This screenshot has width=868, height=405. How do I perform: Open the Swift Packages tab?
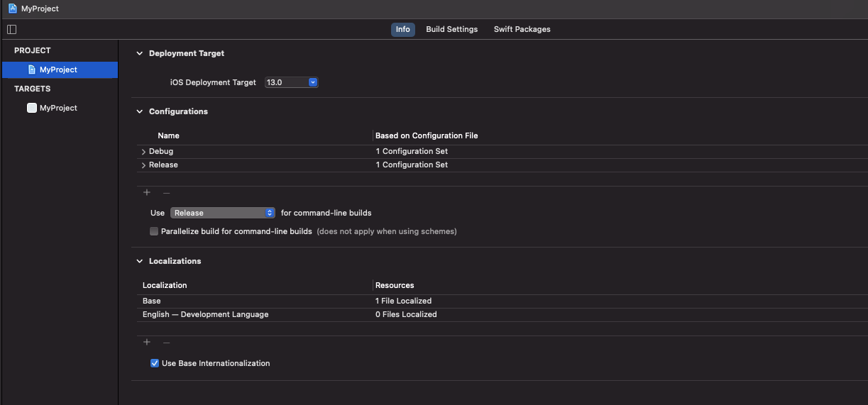pyautogui.click(x=522, y=29)
